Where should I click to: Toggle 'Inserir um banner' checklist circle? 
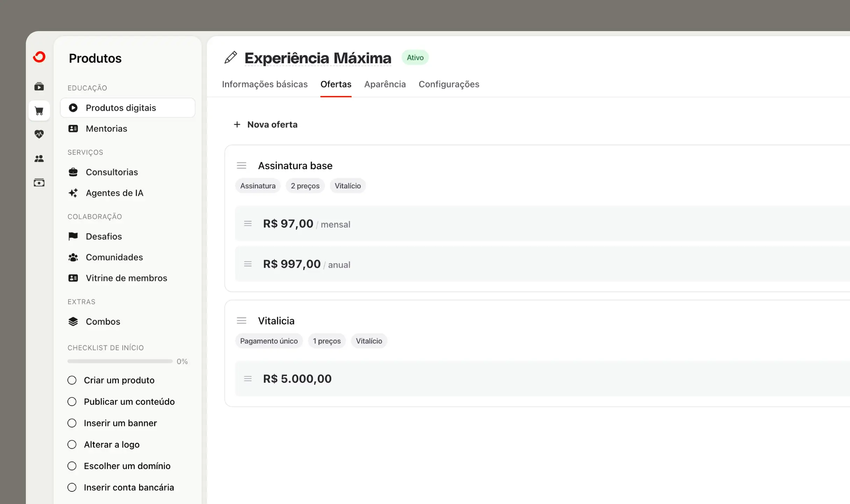coord(72,423)
